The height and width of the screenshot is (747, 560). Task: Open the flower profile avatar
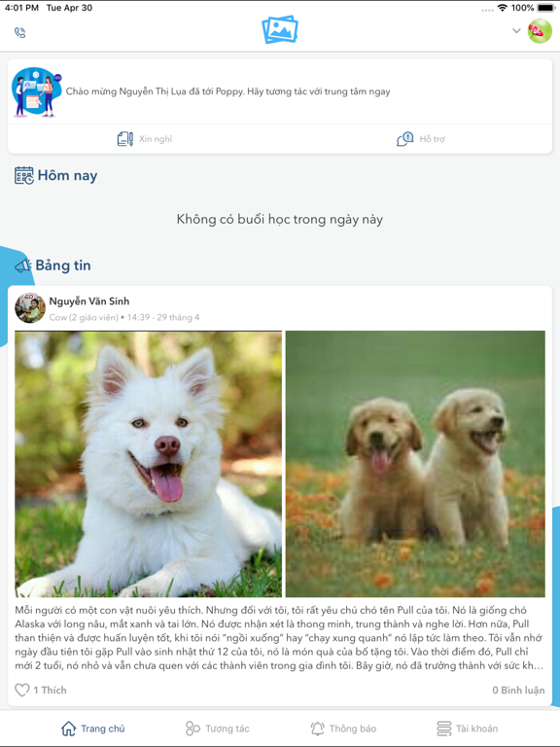pos(540,31)
